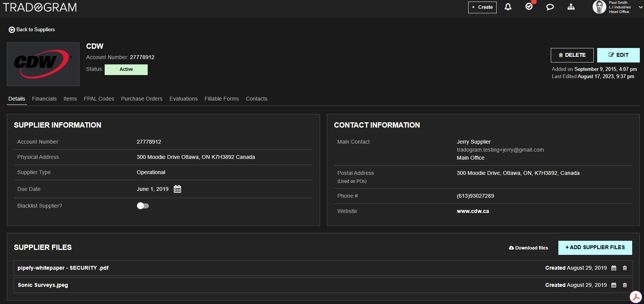The image size is (644, 304).
Task: Open the Purchase Orders tab
Action: 142,99
